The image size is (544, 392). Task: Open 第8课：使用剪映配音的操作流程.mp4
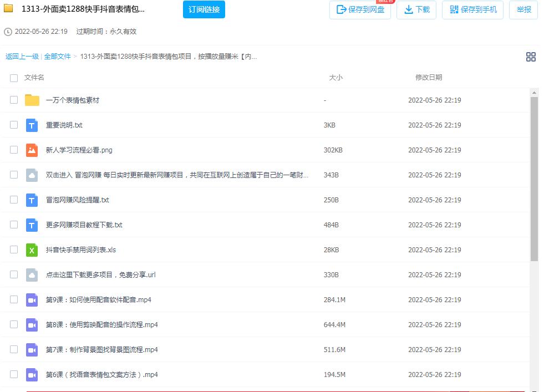102,325
